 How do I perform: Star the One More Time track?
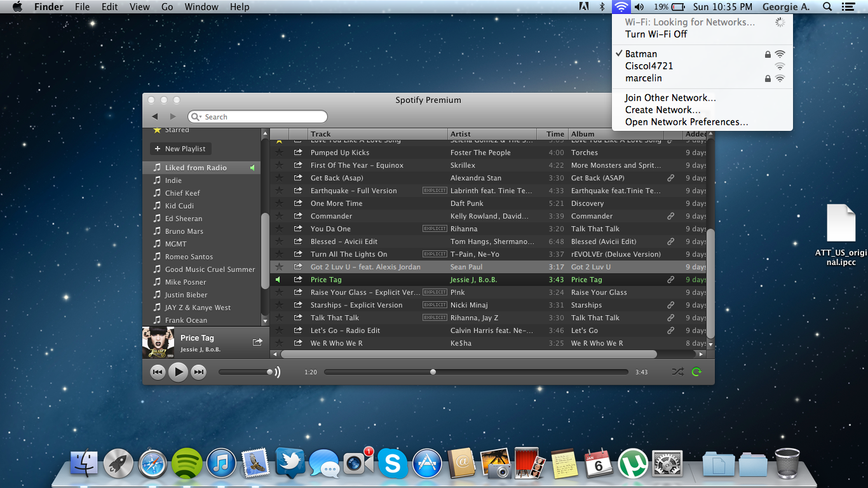point(279,203)
